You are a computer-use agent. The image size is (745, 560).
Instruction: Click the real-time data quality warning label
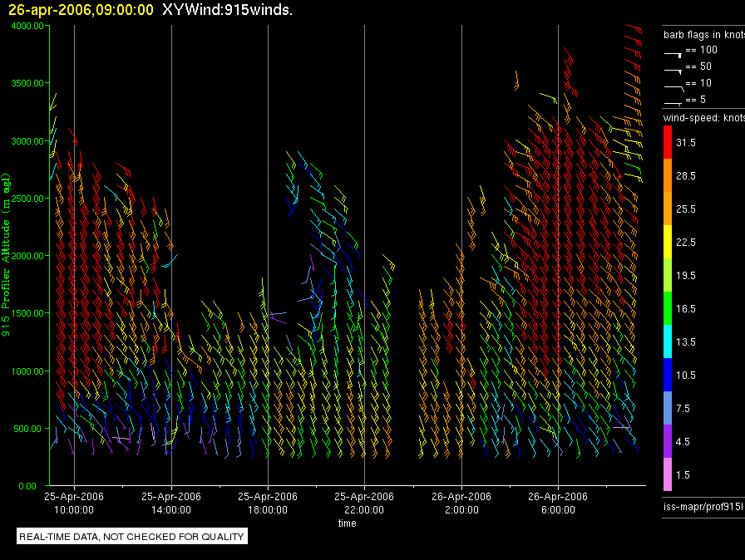(132, 537)
